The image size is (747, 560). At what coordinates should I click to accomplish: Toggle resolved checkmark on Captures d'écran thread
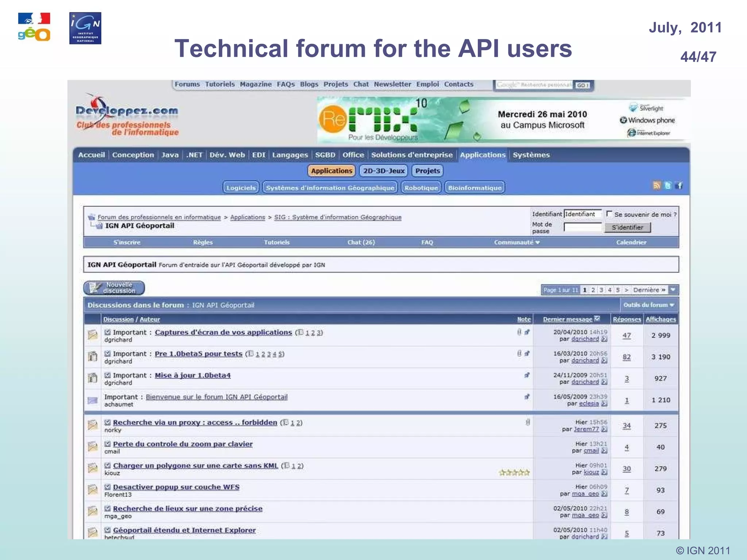108,332
